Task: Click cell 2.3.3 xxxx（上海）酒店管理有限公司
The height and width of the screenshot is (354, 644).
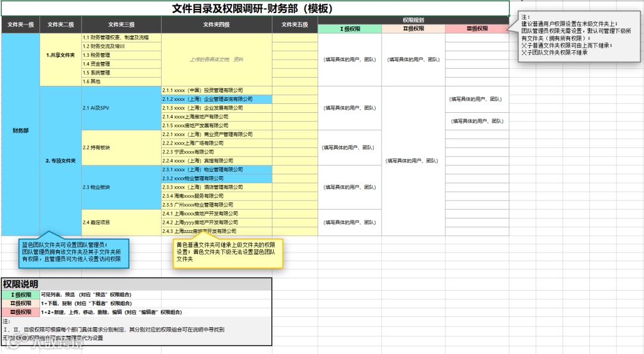Action: pos(216,187)
